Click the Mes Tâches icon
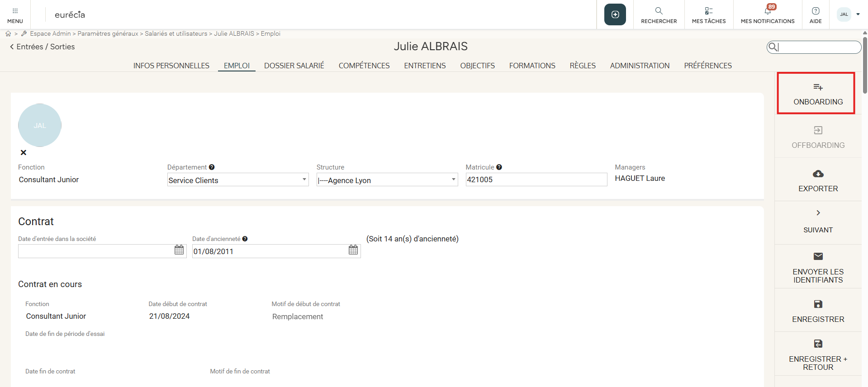The width and height of the screenshot is (868, 387). 708,11
